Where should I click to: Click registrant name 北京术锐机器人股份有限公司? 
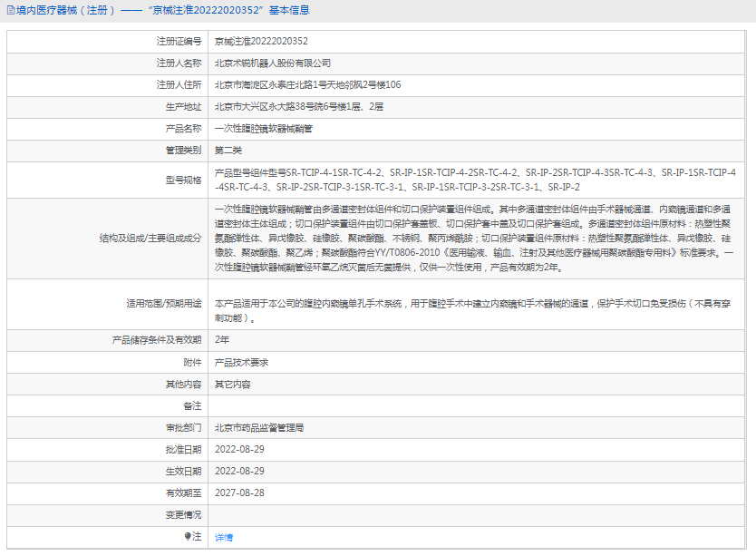[273, 63]
